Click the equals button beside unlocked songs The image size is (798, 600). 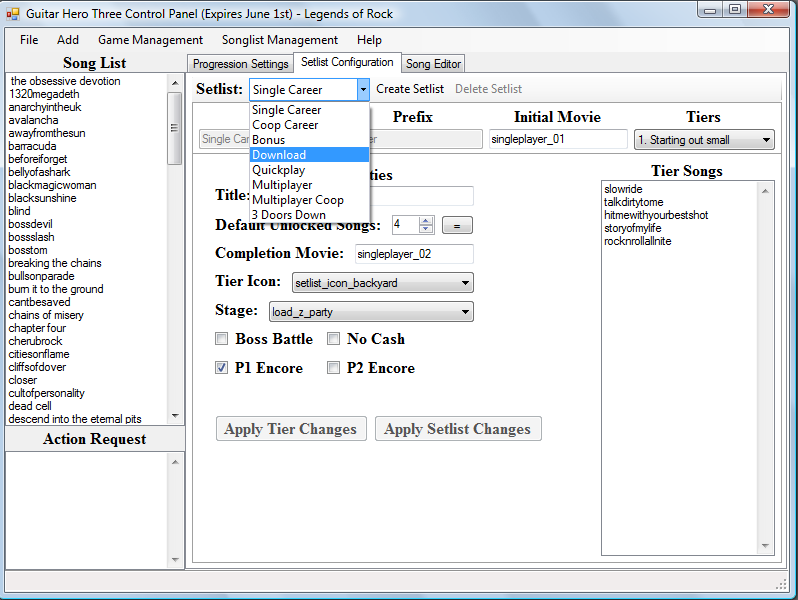click(457, 225)
